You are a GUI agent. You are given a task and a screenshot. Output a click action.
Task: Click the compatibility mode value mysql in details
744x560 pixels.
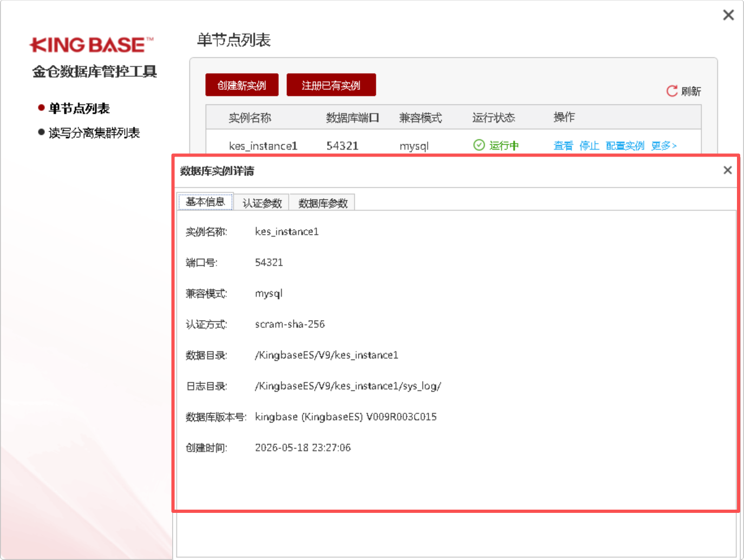pyautogui.click(x=269, y=294)
